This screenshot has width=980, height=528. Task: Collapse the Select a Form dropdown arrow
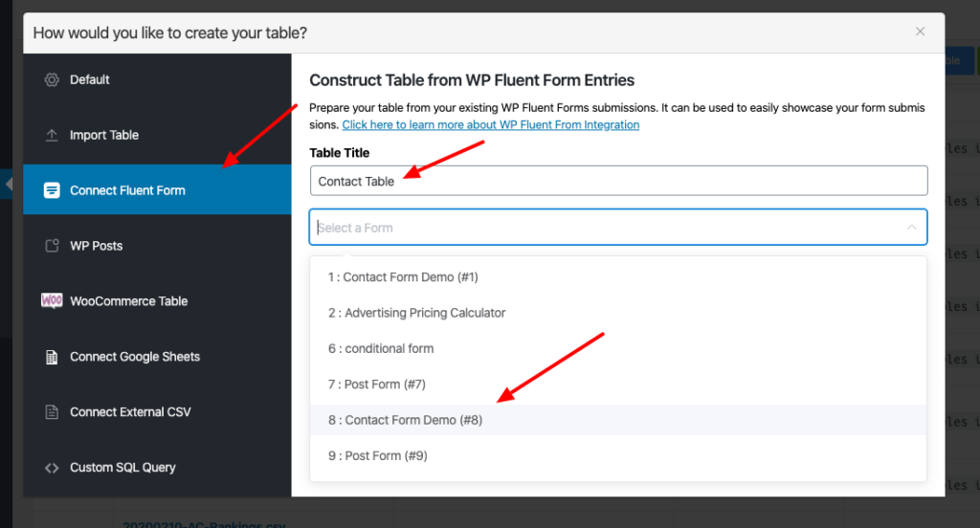pos(910,228)
